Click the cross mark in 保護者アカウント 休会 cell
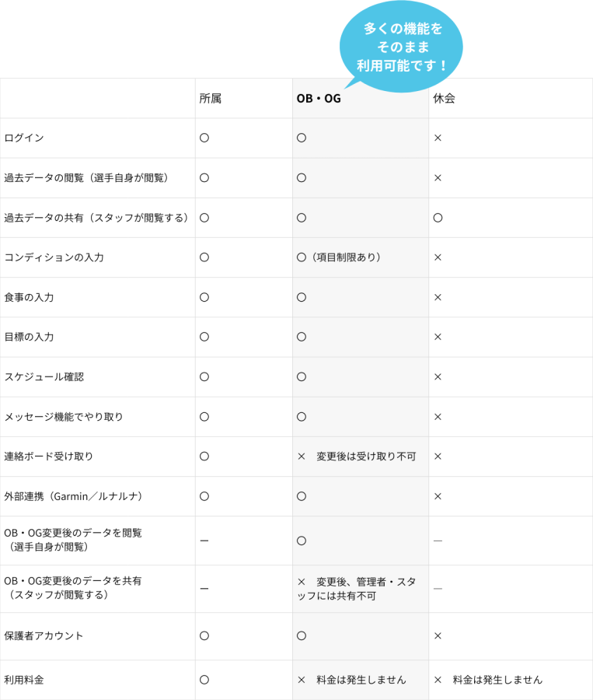The image size is (593, 700). [x=438, y=636]
